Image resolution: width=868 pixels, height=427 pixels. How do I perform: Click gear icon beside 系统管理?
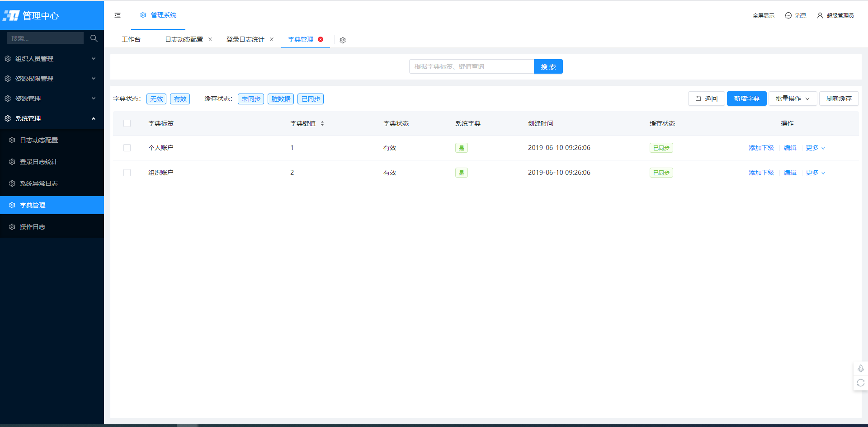pyautogui.click(x=8, y=118)
